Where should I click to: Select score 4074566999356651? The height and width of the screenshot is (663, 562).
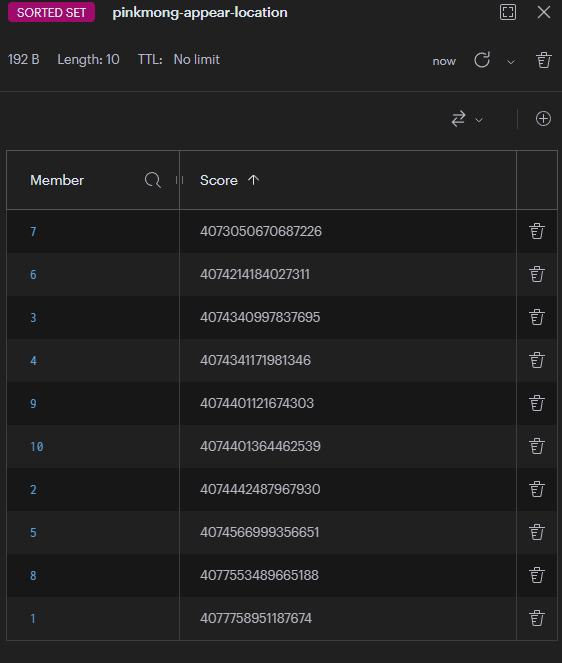pos(259,532)
